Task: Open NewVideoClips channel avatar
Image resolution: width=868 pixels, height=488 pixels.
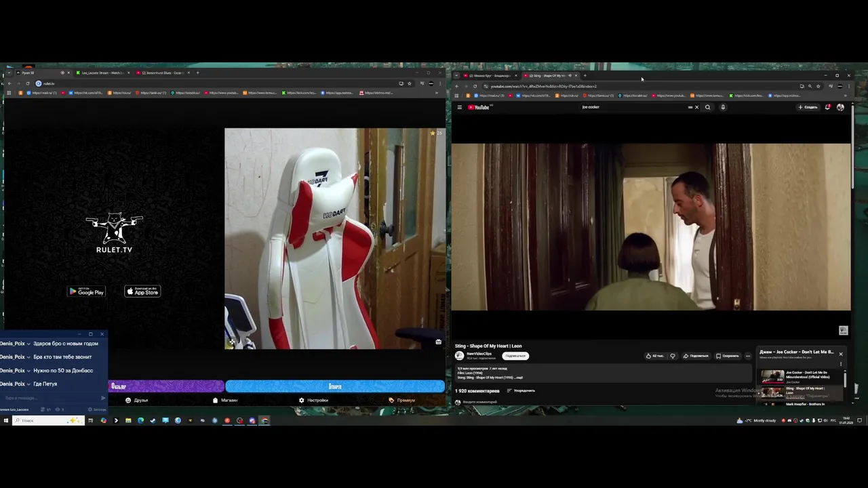Action: pyautogui.click(x=459, y=356)
